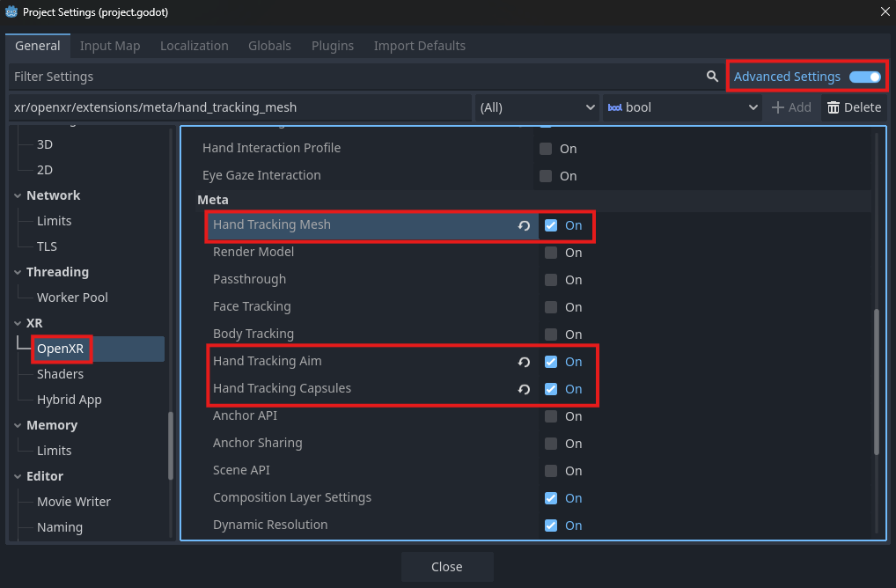This screenshot has width=896, height=588.
Task: Select Movie Writer under Editor
Action: 74,502
